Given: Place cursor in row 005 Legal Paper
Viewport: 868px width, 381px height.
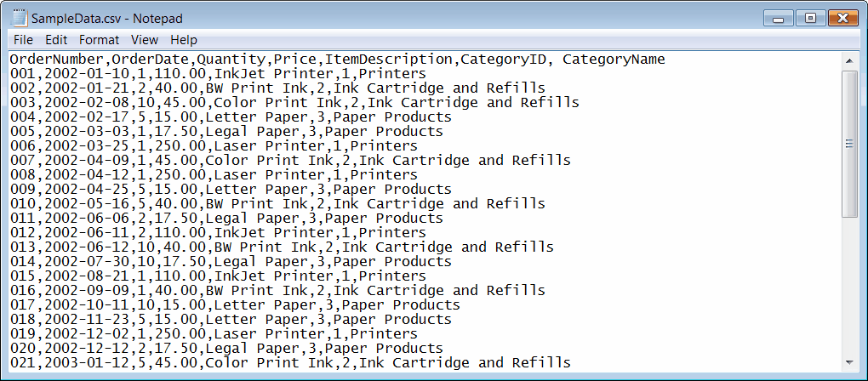Looking at the screenshot, I should pos(226,131).
